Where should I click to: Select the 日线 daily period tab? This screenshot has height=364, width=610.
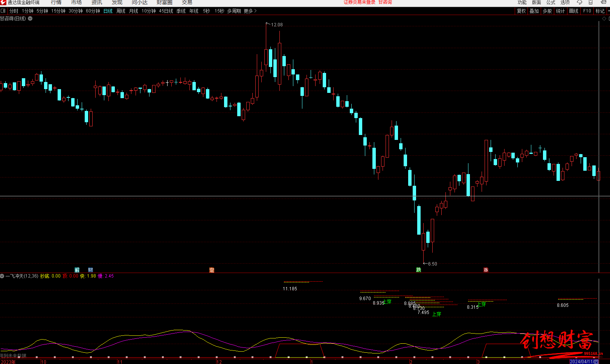pyautogui.click(x=108, y=11)
